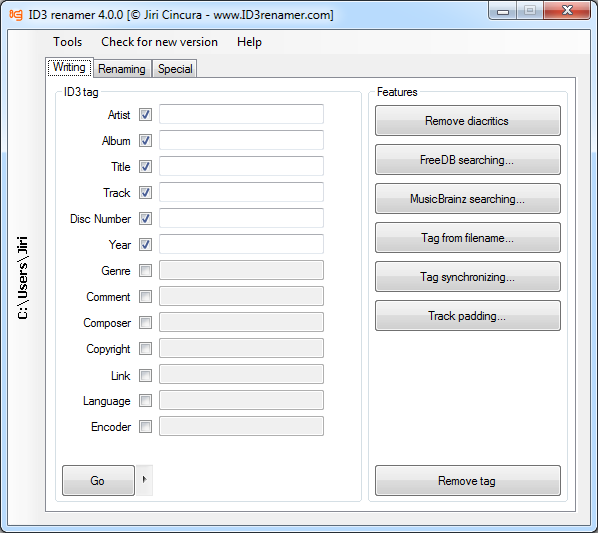The height and width of the screenshot is (533, 598).
Task: Open FreeDB searching dialog
Action: [468, 159]
